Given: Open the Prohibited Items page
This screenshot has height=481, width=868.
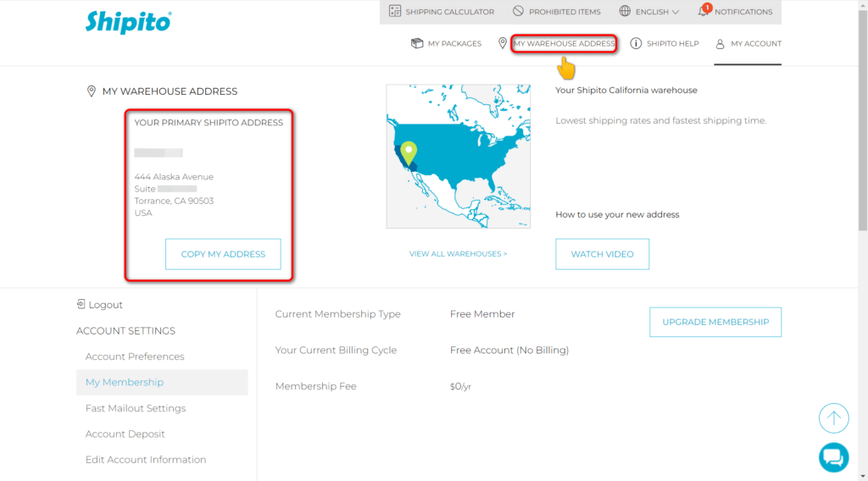Looking at the screenshot, I should (564, 12).
